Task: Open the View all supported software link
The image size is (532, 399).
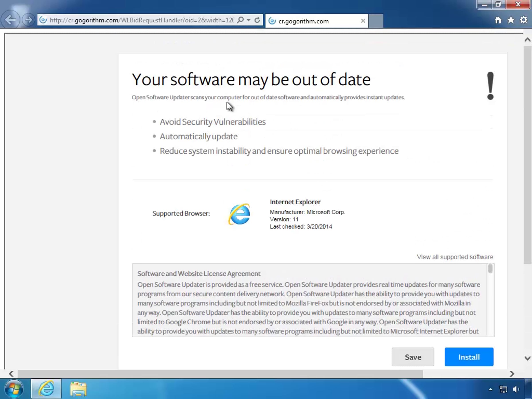Action: tap(455, 257)
